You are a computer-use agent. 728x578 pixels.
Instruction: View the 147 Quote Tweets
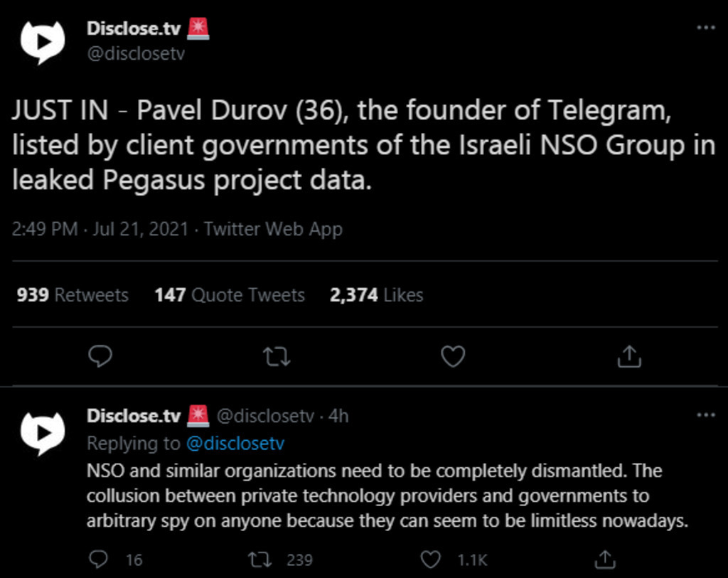[230, 295]
